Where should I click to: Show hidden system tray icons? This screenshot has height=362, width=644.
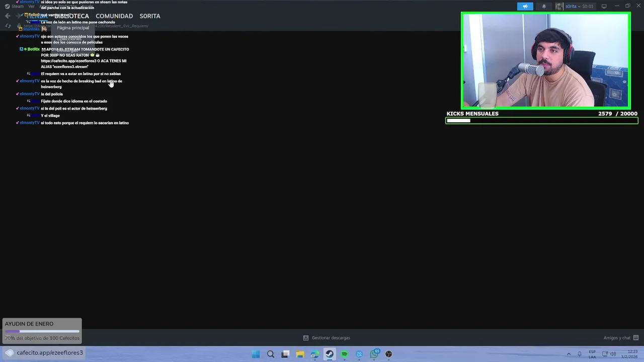[x=569, y=354]
